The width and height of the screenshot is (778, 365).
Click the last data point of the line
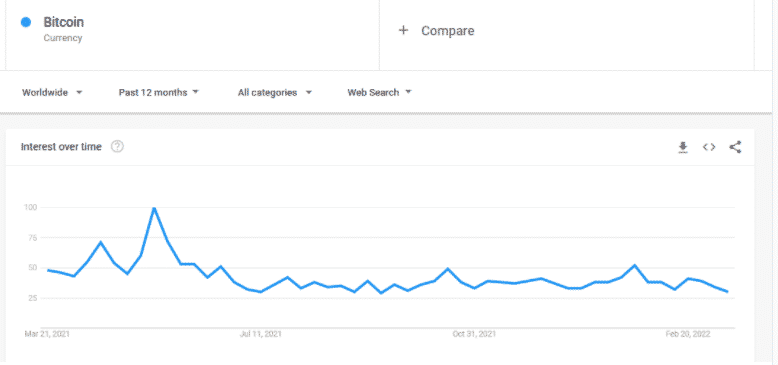pos(727,292)
